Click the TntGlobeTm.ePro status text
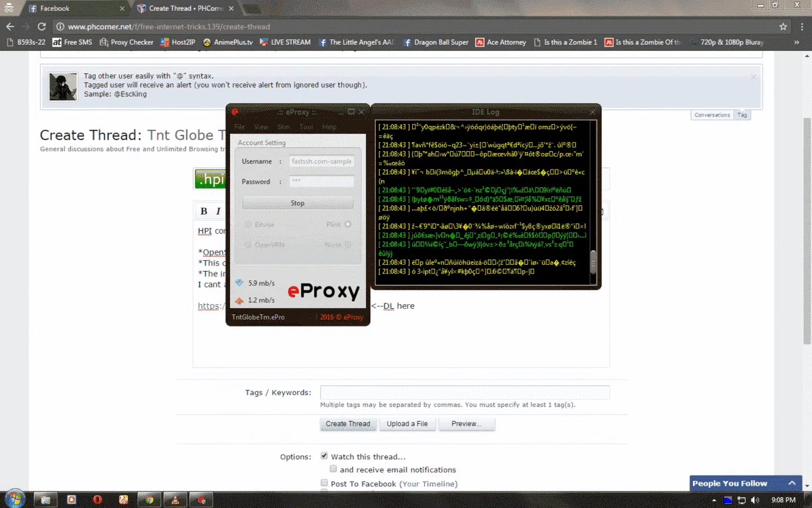 258,317
